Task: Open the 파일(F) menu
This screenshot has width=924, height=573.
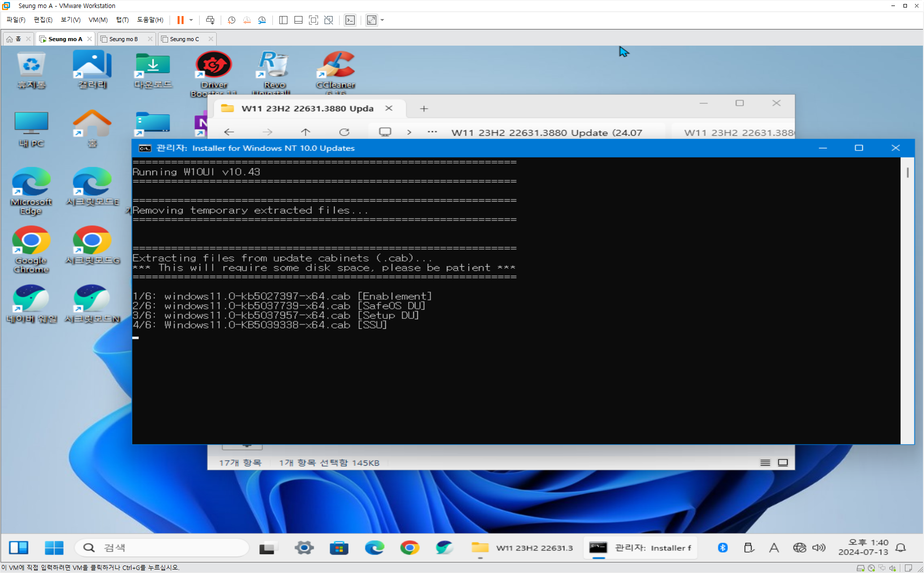Action: point(16,20)
